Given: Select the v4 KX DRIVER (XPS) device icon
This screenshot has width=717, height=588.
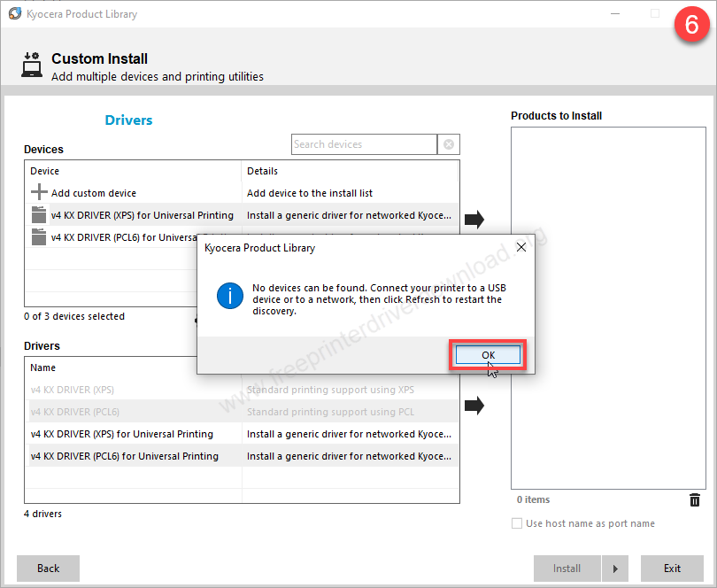Looking at the screenshot, I should pyautogui.click(x=39, y=215).
